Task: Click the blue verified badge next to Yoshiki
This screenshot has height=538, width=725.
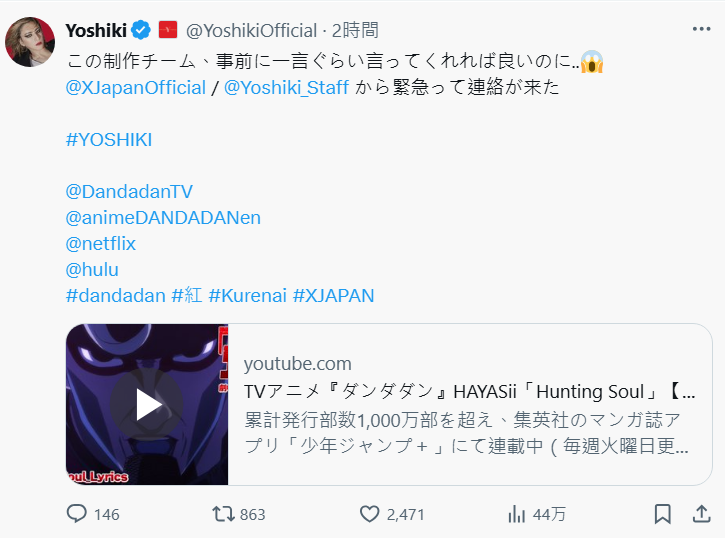Action: coord(141,31)
